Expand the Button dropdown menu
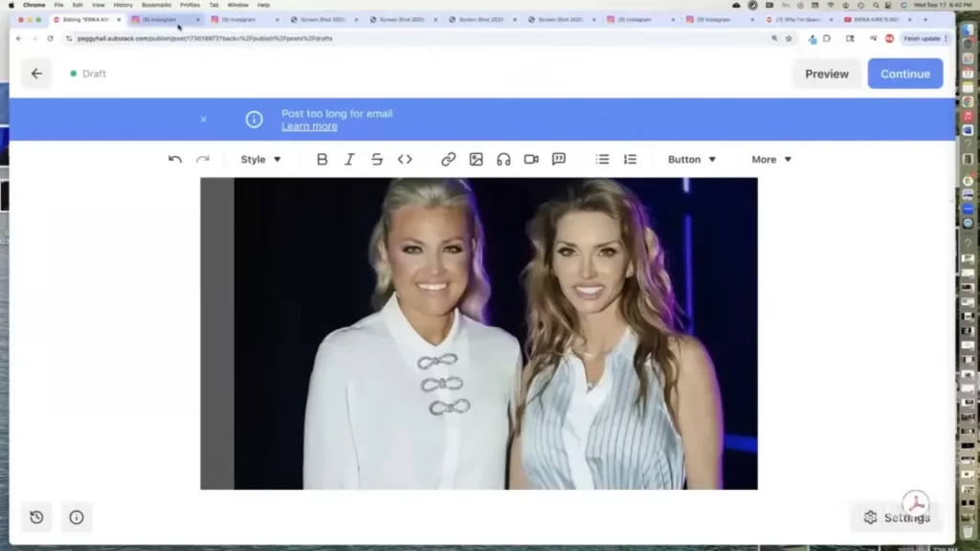This screenshot has height=551, width=980. coord(691,160)
